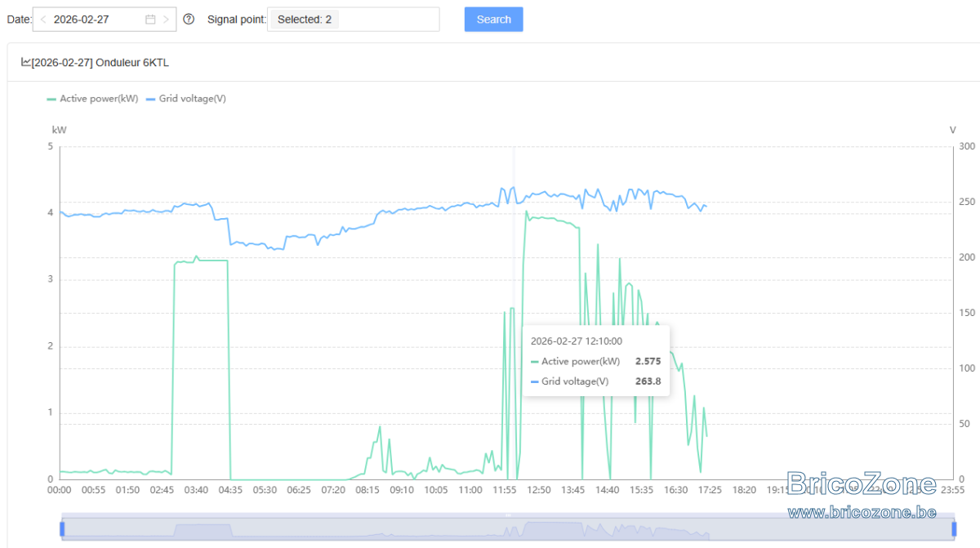Click the right handle of the zoom slider

tap(953, 528)
